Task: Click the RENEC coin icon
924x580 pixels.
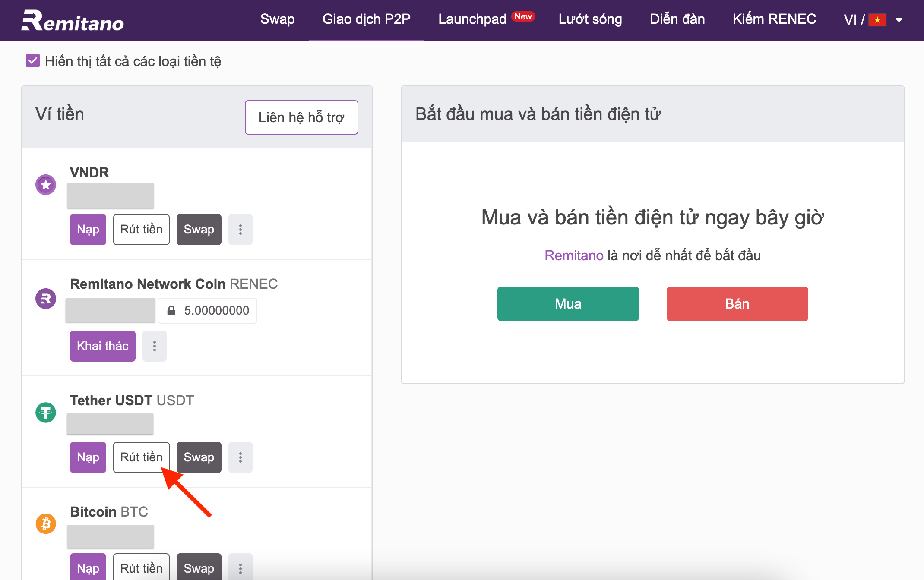Action: 46,299
